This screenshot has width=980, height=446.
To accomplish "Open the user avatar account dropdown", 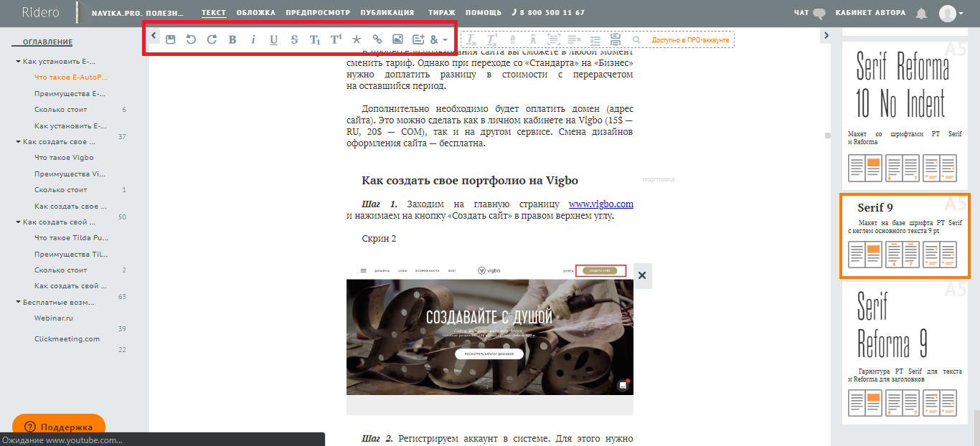I will [951, 13].
